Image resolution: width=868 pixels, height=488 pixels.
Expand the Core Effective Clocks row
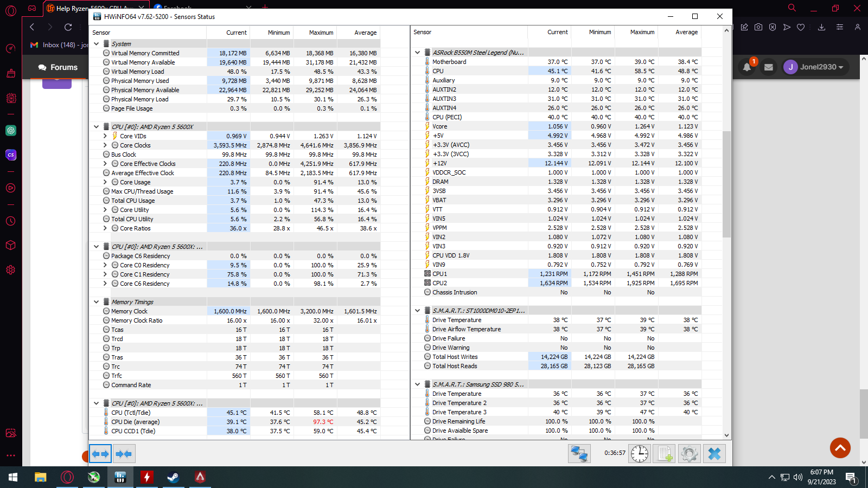coord(105,164)
